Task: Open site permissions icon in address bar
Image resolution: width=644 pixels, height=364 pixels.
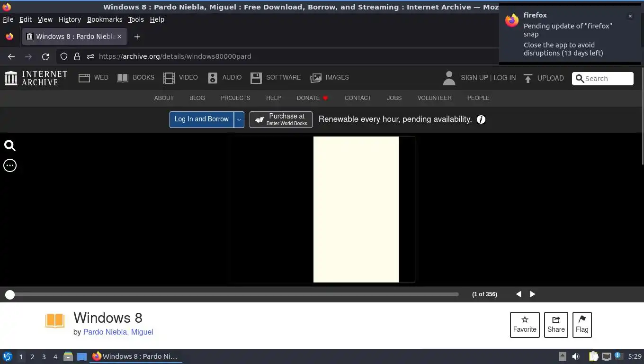Action: pos(90,56)
